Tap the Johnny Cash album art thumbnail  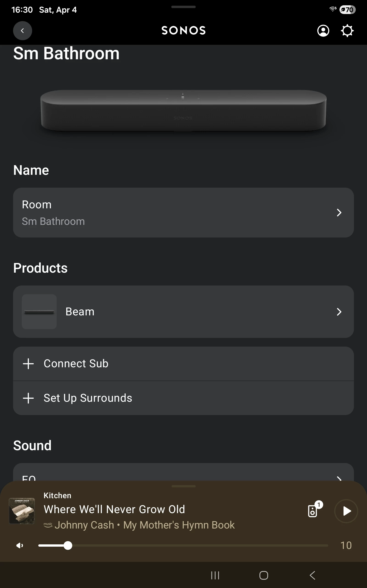(22, 511)
